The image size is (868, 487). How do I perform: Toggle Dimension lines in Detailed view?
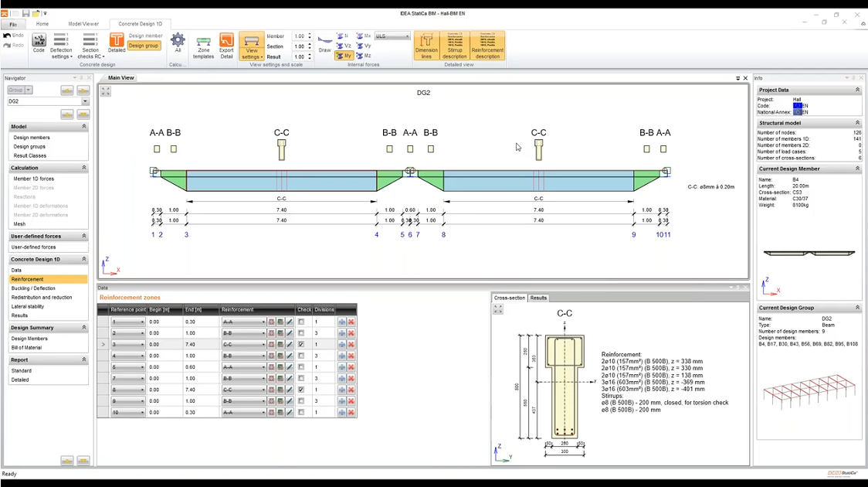point(426,46)
